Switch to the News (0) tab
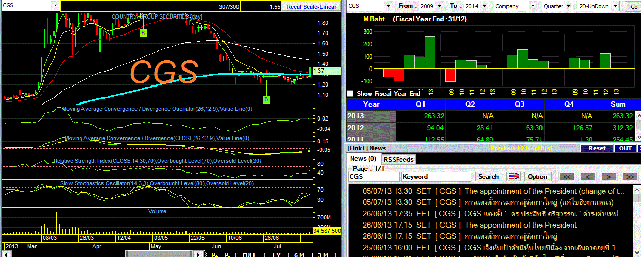The width and height of the screenshot is (644, 257). pos(363,159)
